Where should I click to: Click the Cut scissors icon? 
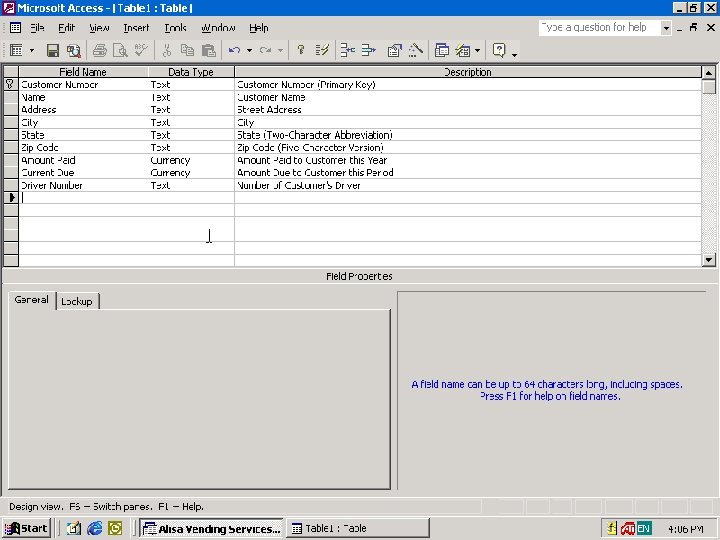point(167,50)
